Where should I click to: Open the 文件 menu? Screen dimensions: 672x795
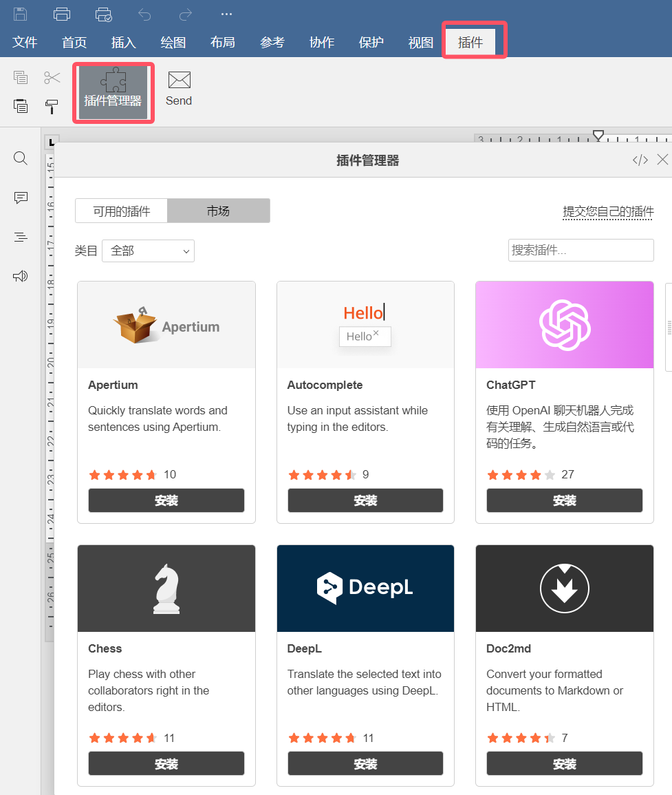coord(25,43)
